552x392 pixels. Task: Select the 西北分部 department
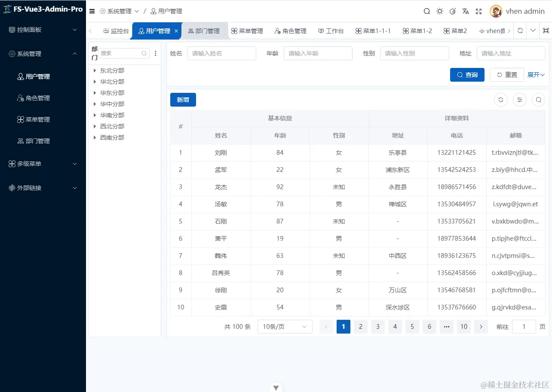click(112, 126)
